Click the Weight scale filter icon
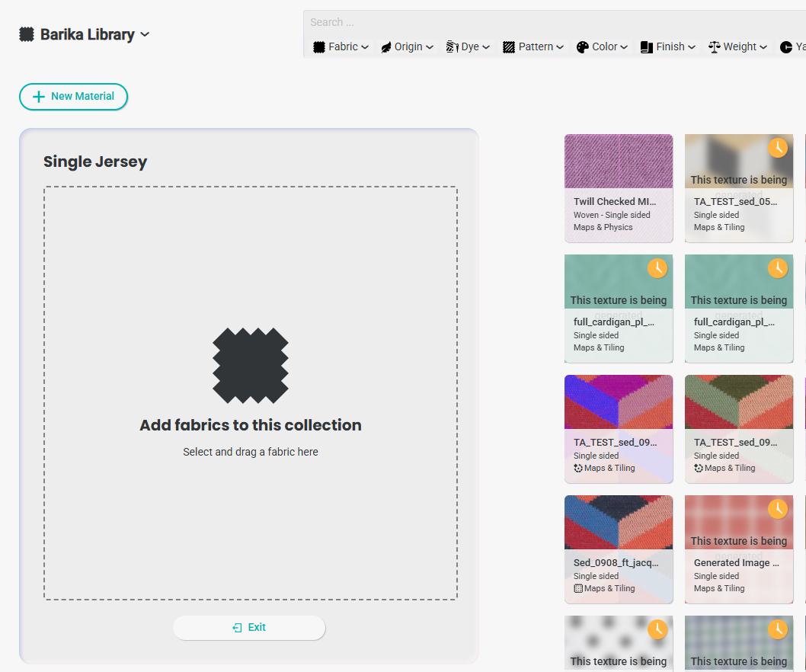 click(x=714, y=47)
